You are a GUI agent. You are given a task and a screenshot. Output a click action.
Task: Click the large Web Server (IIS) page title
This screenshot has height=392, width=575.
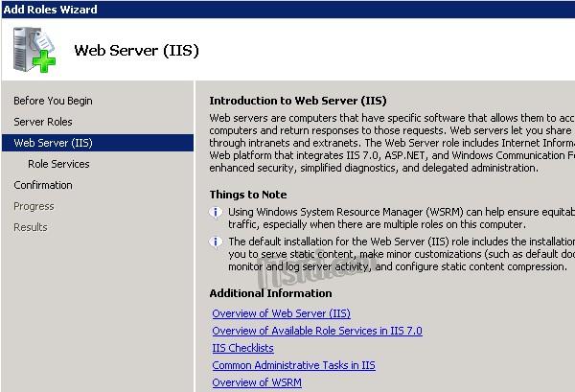136,50
